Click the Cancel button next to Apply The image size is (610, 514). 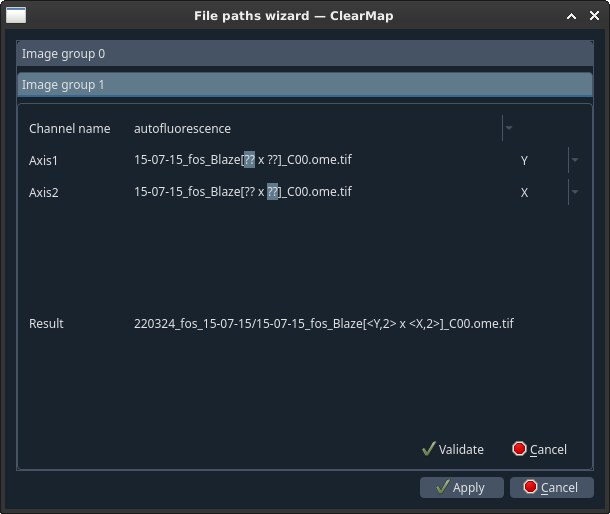tap(552, 487)
